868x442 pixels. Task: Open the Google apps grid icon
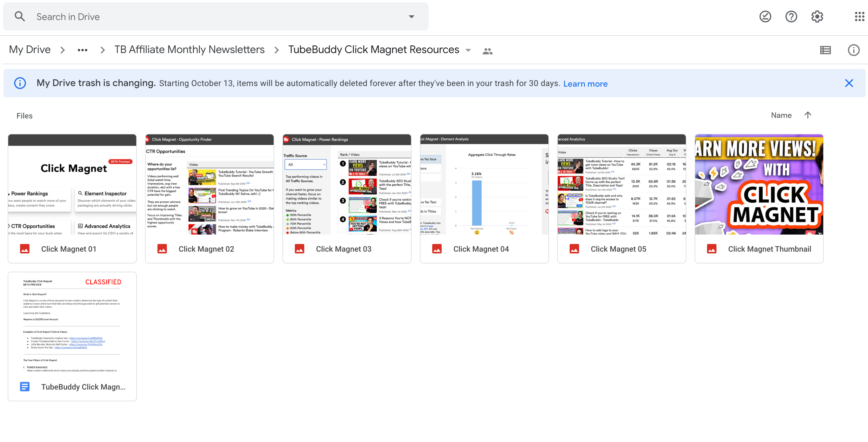pos(860,17)
